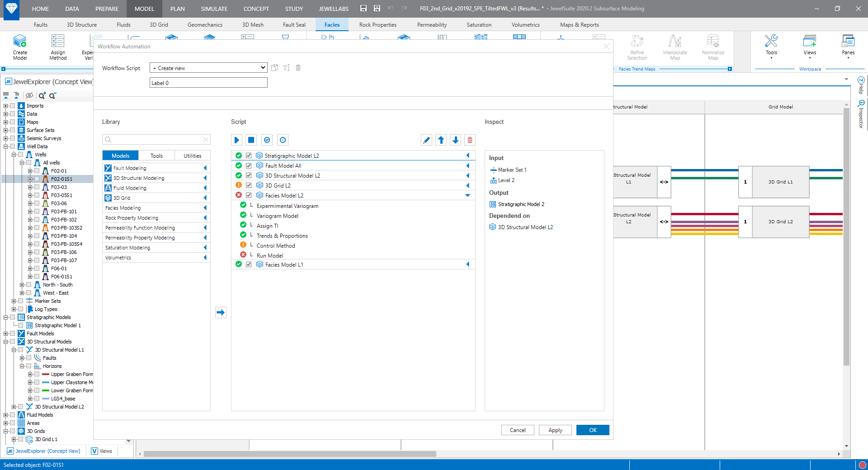Uncheck the Stratigraphic Model L2 script step
Image resolution: width=868 pixels, height=470 pixels.
click(249, 155)
